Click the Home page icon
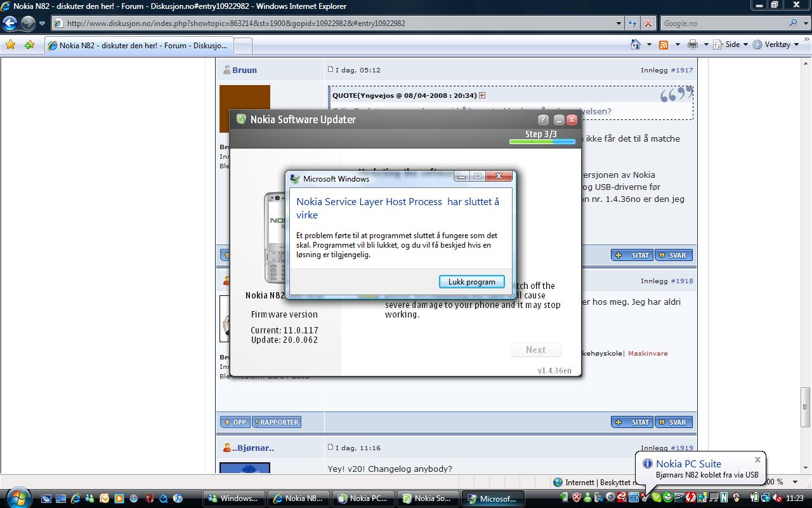Screen dimensions: 812x508 (x=636, y=44)
